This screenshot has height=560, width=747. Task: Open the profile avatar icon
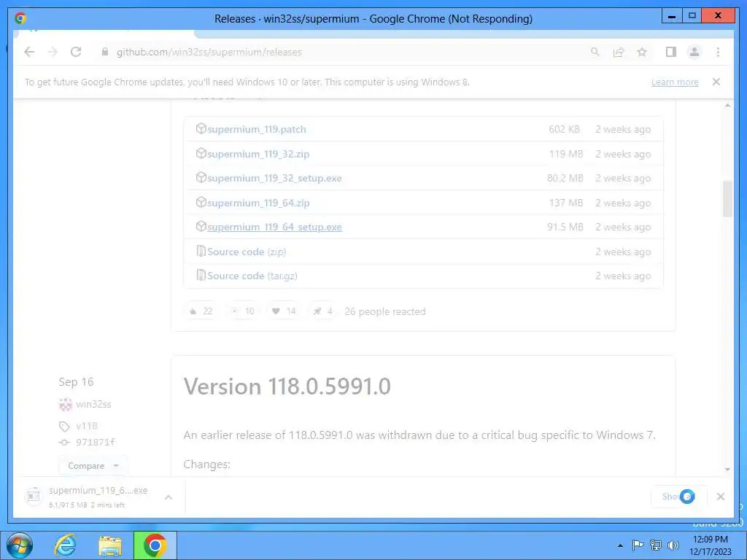(x=694, y=52)
